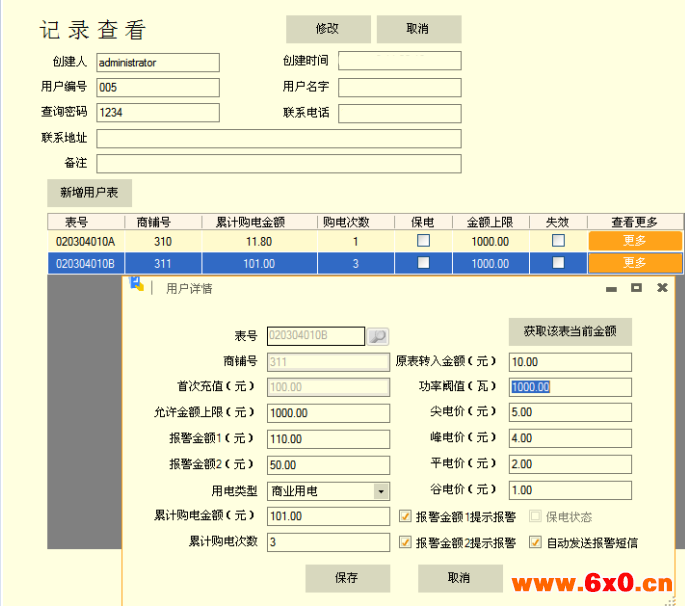Click cell 310 in 商铺号 column
This screenshot has height=606, width=685.
tap(163, 241)
